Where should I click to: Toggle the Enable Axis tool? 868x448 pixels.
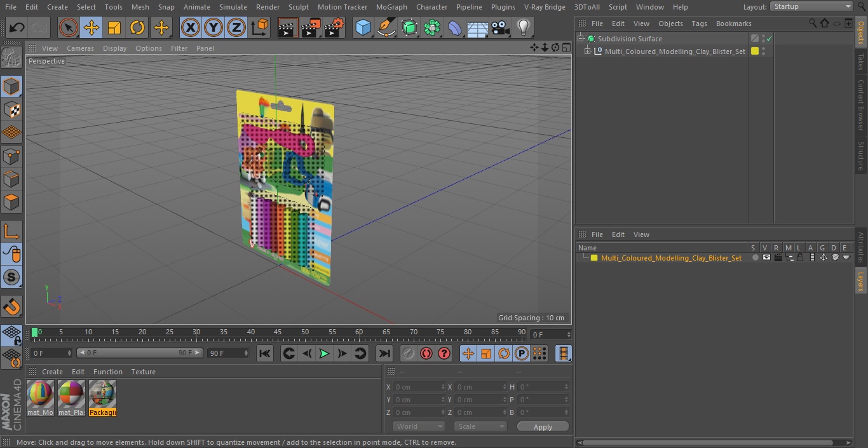click(x=11, y=231)
